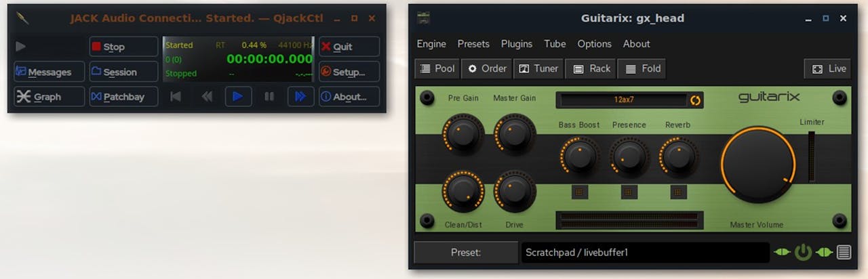Open the Setup dialog in QjackCtl
The height and width of the screenshot is (279, 868).
pos(349,72)
